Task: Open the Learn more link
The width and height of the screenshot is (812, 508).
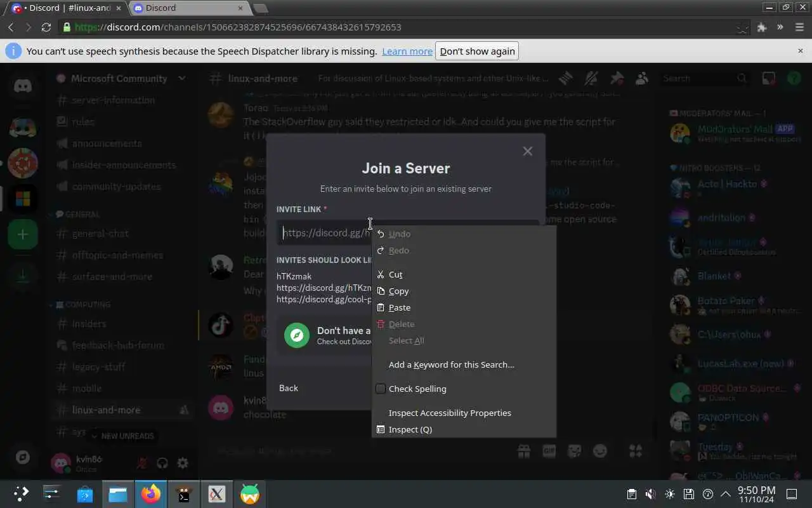Action: (407, 51)
